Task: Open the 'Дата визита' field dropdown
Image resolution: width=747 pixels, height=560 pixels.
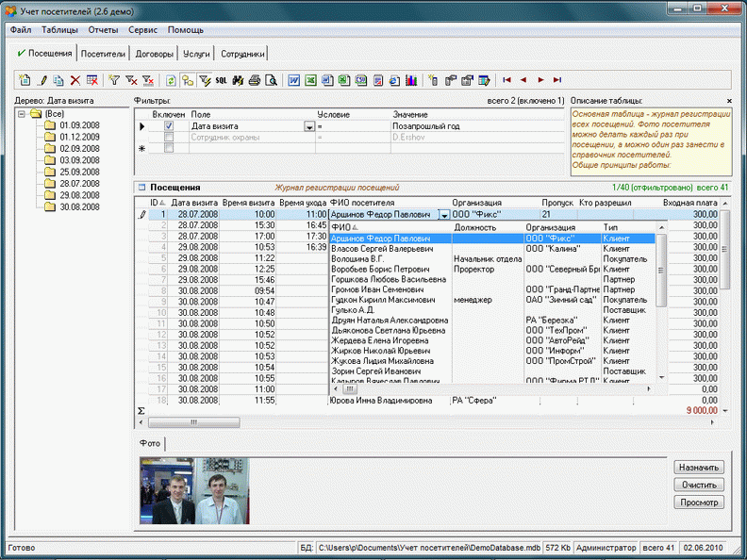Action: pyautogui.click(x=308, y=126)
